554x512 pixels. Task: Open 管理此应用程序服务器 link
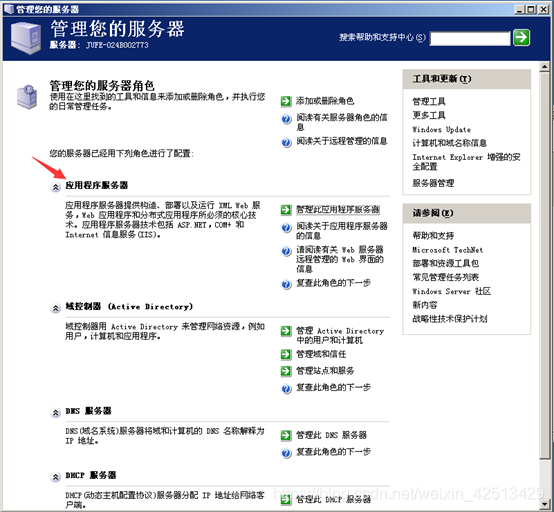click(338, 210)
